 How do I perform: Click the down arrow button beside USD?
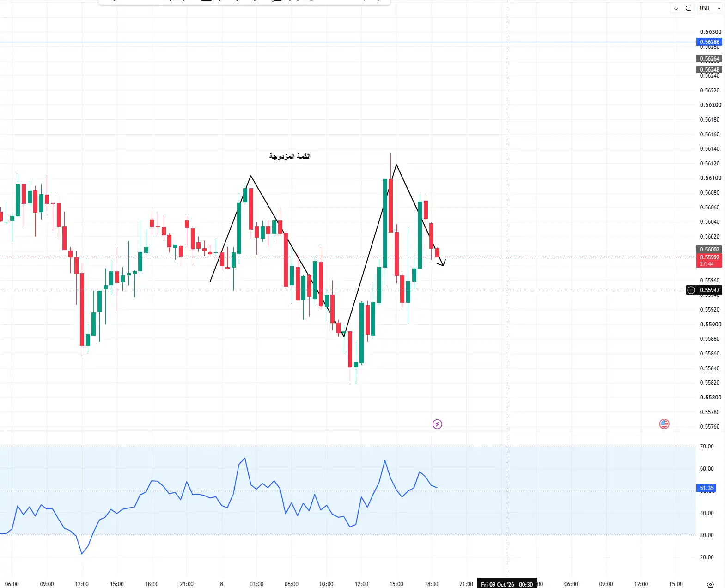coord(676,8)
